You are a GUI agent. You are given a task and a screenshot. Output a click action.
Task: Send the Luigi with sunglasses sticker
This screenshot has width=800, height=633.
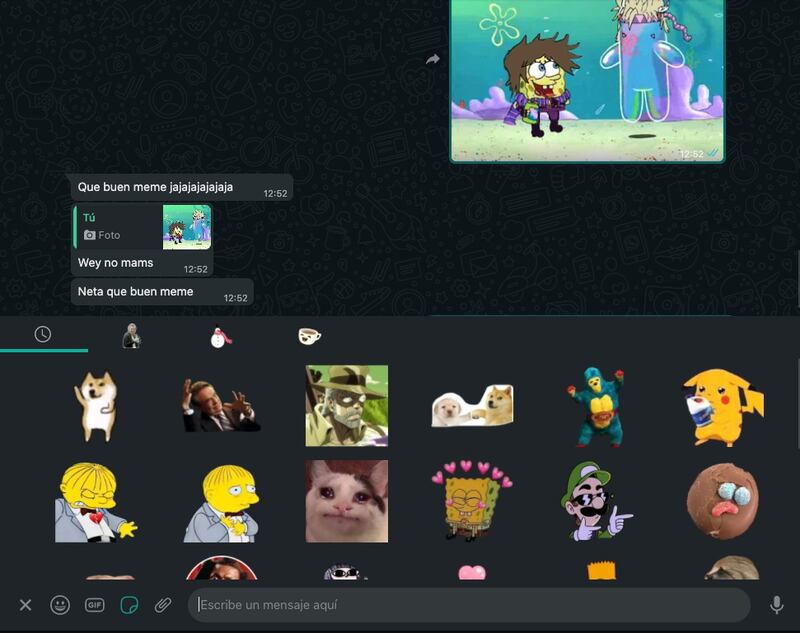tap(596, 501)
